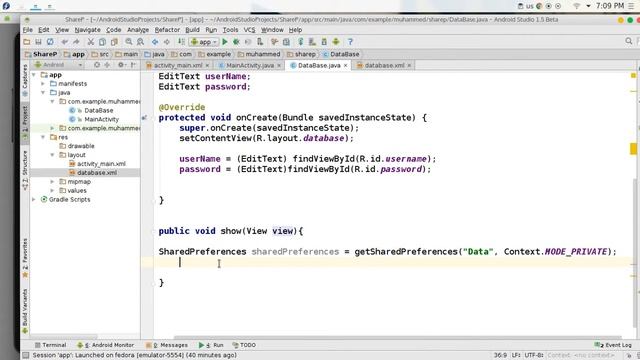Click the Make Project icon
Image resolution: width=640 pixels, height=360 pixels.
click(x=181, y=42)
